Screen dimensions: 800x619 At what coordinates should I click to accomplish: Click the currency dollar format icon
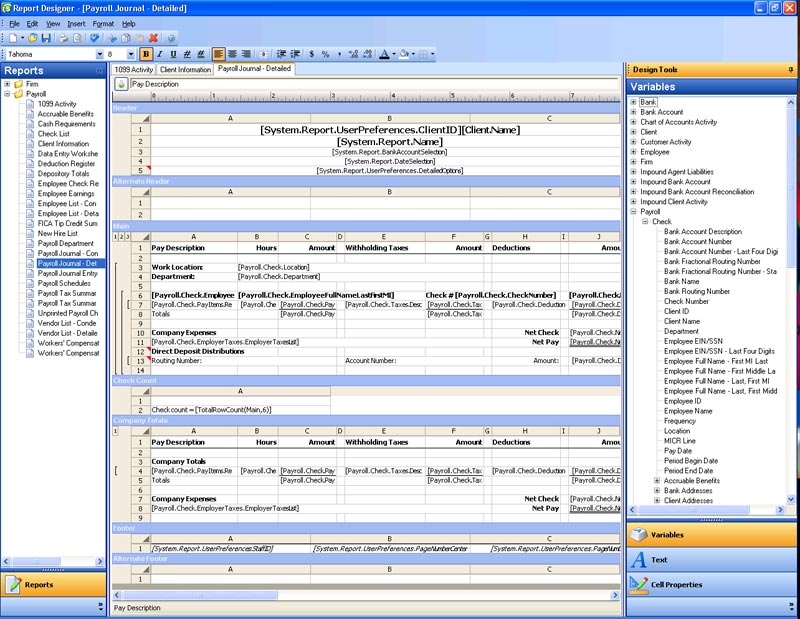coord(311,54)
